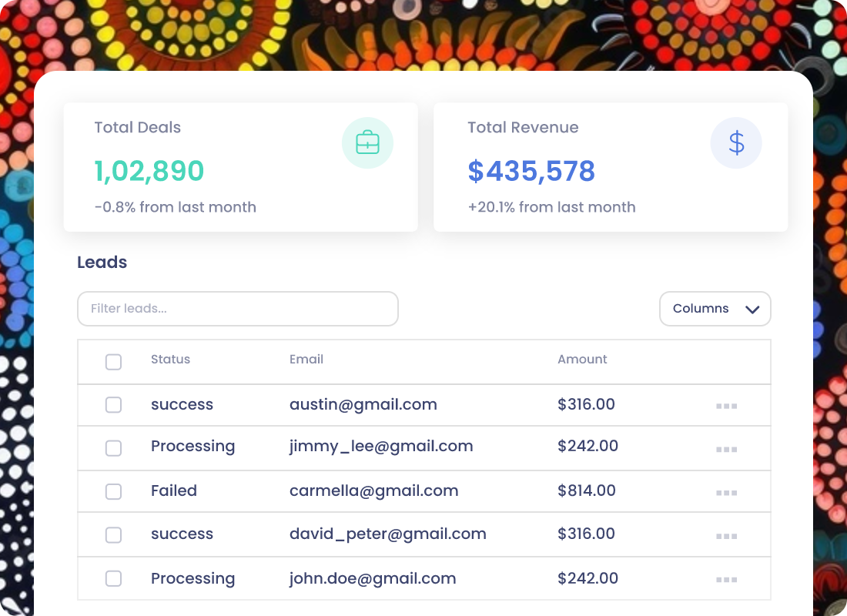The image size is (847, 616).
Task: Open three-dot menu for carmella@gmail.com row
Action: (x=726, y=492)
